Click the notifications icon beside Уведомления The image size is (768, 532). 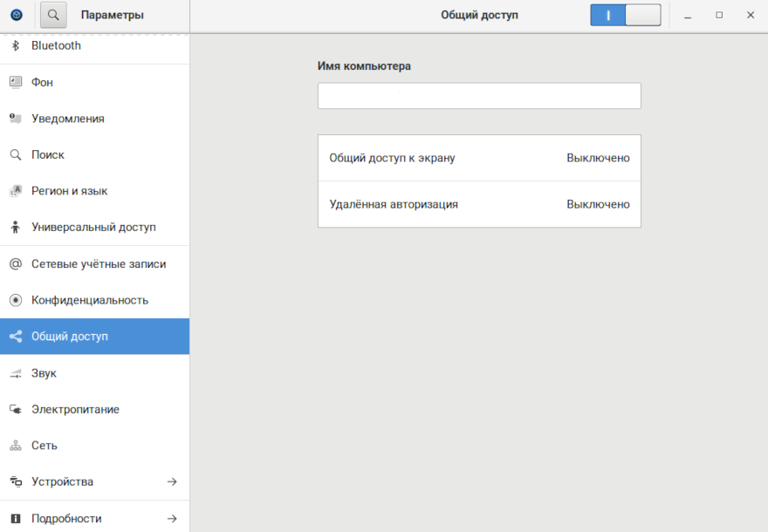pos(15,119)
